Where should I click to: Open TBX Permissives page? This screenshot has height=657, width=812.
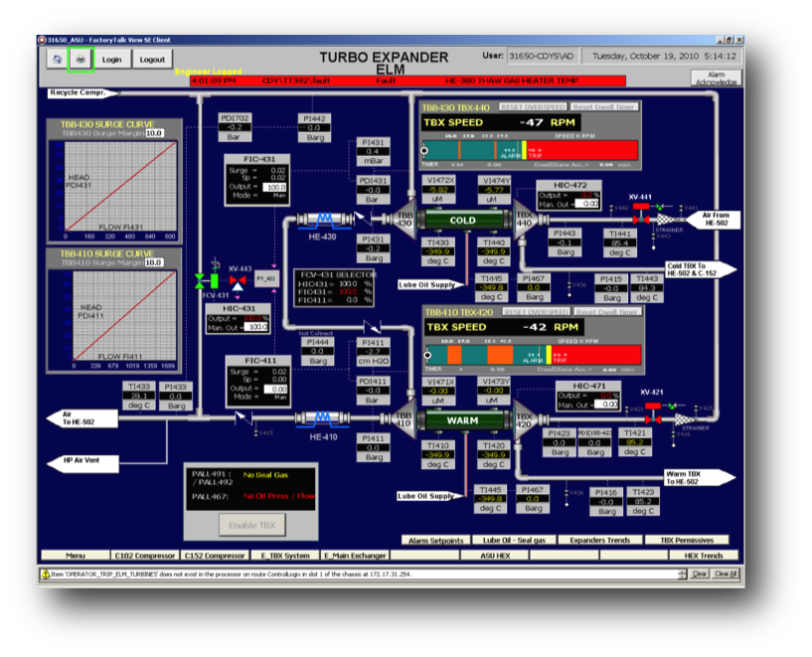point(687,540)
